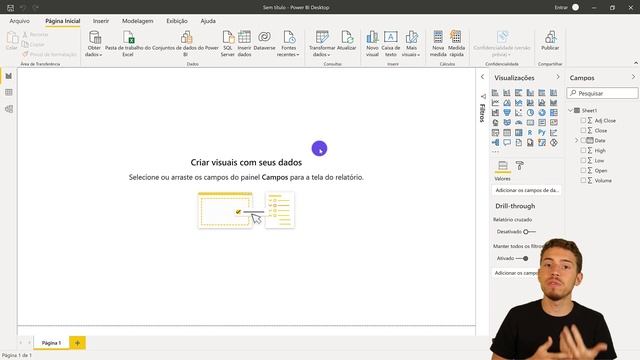The width and height of the screenshot is (640, 360).
Task: Expand the Date field hierarchy
Action: click(576, 140)
